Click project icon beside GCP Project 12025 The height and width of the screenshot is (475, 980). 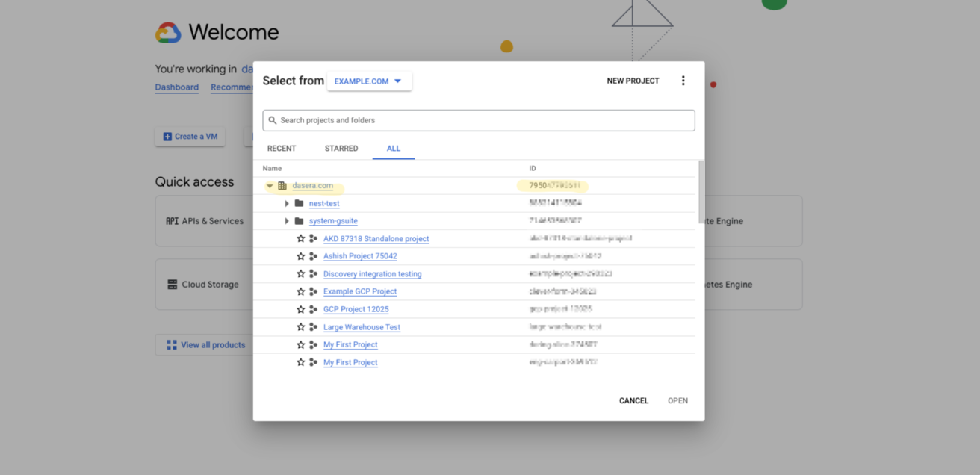[314, 309]
